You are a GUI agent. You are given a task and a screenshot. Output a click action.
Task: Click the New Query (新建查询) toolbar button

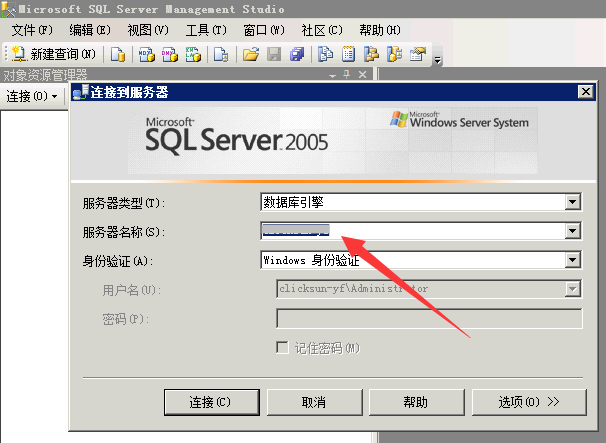(54, 54)
